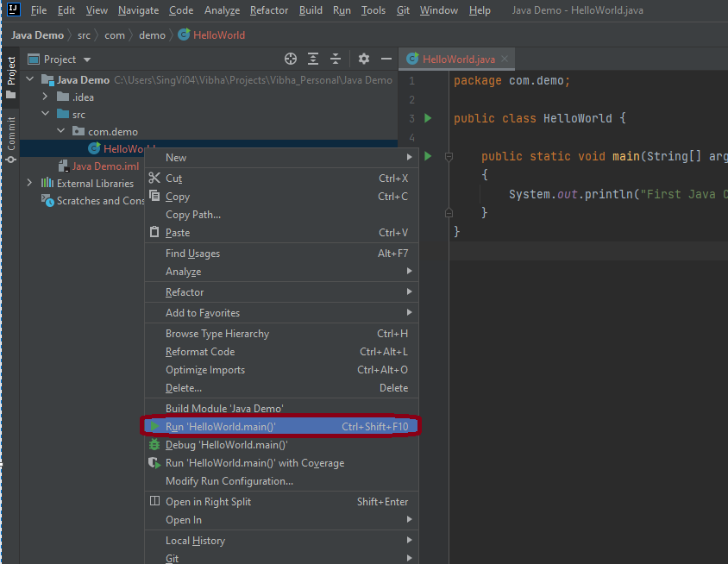Image resolution: width=728 pixels, height=564 pixels.
Task: Click the HelloWorld class icon in the tree
Action: (x=94, y=147)
